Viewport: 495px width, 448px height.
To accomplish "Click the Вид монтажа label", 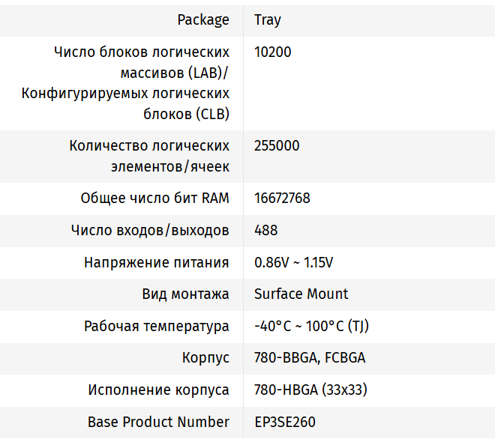I will (x=185, y=294).
